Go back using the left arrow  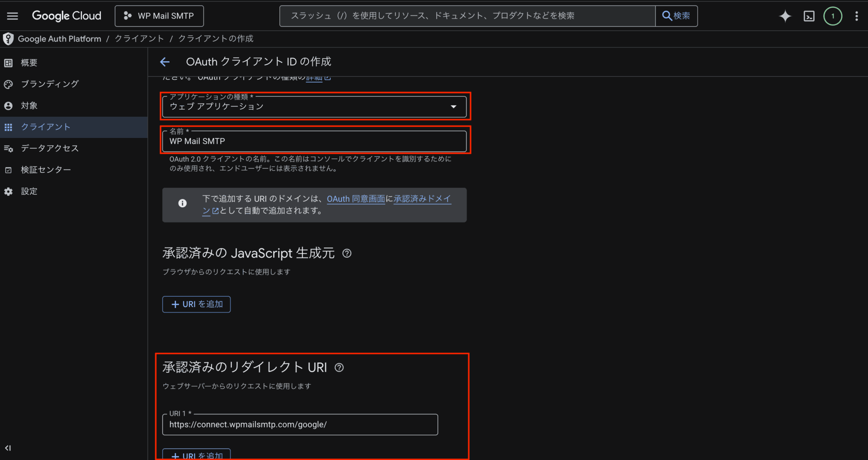[x=165, y=62]
